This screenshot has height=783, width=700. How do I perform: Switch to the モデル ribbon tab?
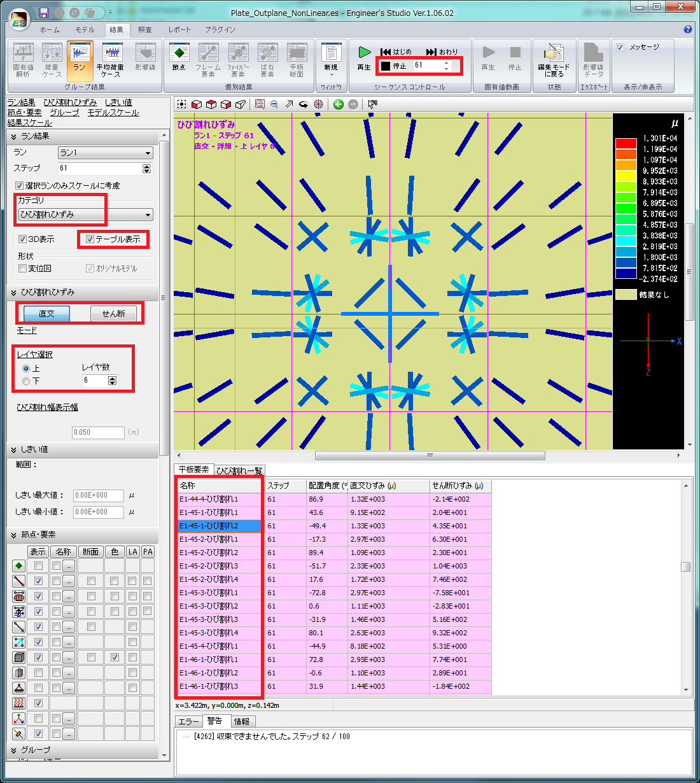tap(85, 29)
